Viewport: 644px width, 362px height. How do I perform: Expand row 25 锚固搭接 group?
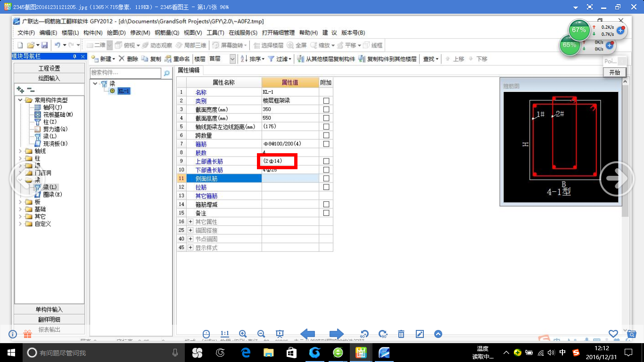(190, 230)
